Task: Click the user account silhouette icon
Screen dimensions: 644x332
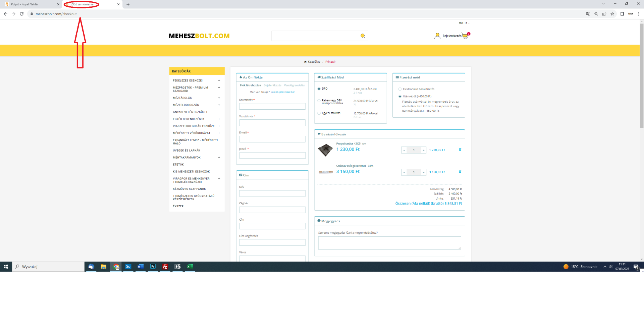Action: 437,36
